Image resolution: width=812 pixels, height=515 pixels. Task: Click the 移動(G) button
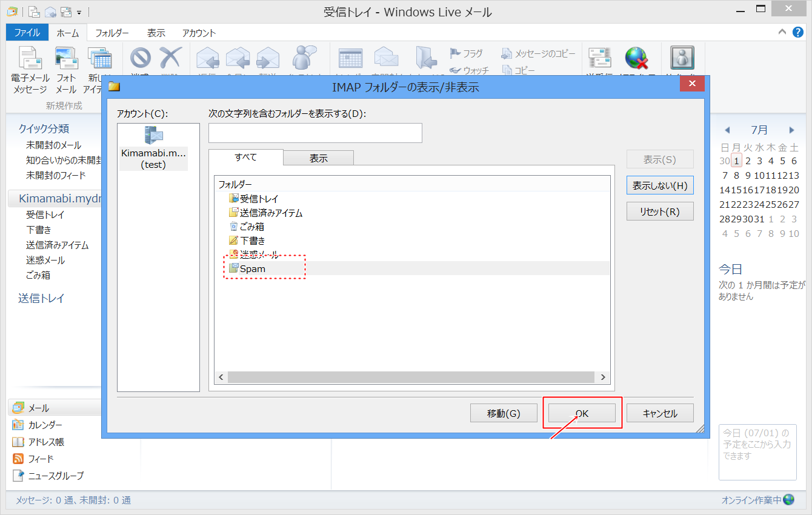[504, 413]
